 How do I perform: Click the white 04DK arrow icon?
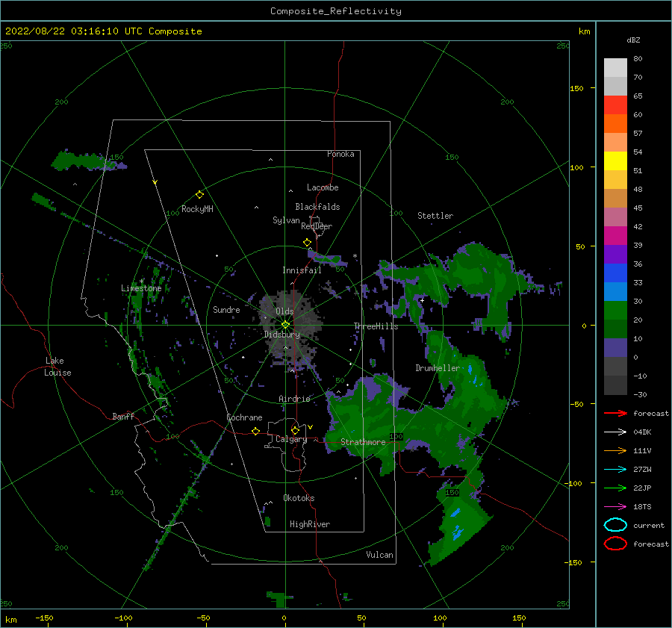tap(615, 432)
